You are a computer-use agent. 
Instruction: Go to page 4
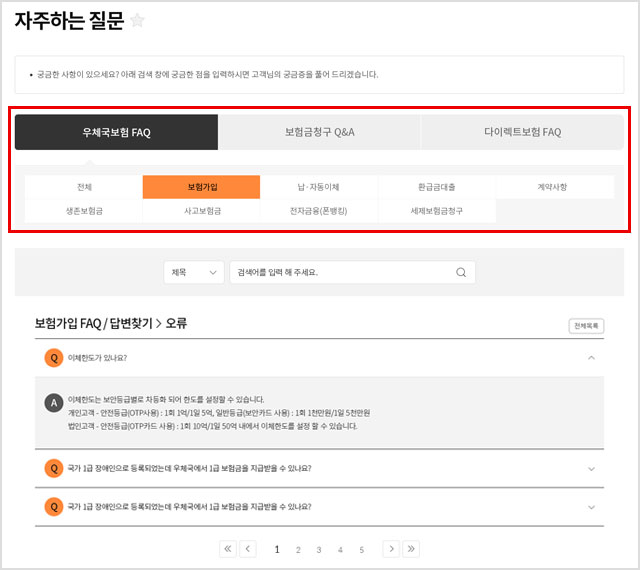coord(340,550)
